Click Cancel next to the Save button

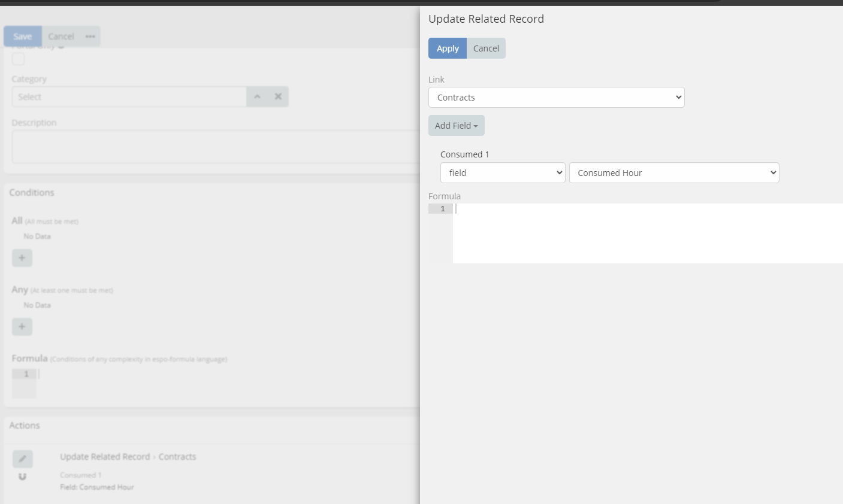(x=61, y=37)
